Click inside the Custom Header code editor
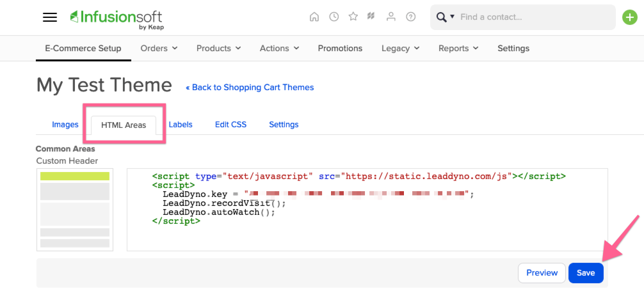This screenshot has width=644, height=305. [x=367, y=209]
